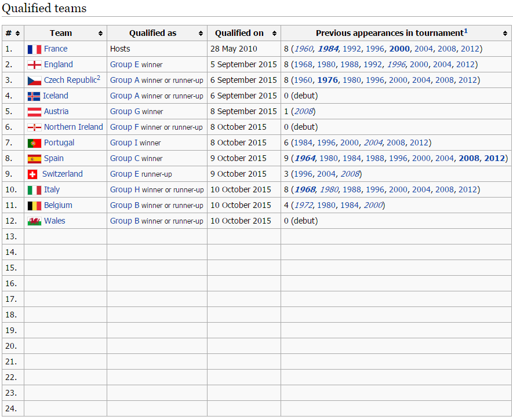
Task: Open 1968 link in England row
Action: pos(303,65)
